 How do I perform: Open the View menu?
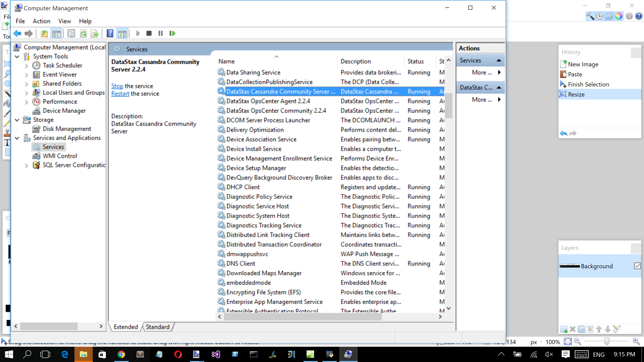(64, 21)
